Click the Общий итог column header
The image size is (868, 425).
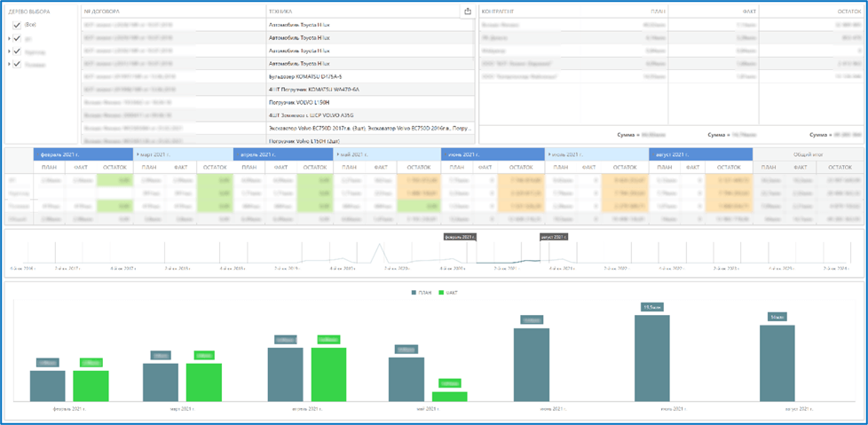[x=807, y=154]
